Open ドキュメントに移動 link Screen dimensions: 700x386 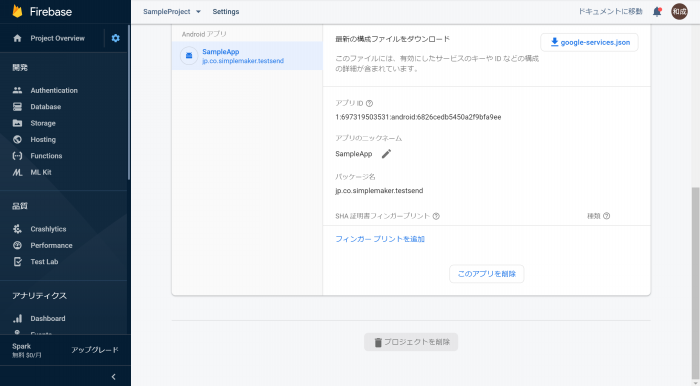(610, 12)
